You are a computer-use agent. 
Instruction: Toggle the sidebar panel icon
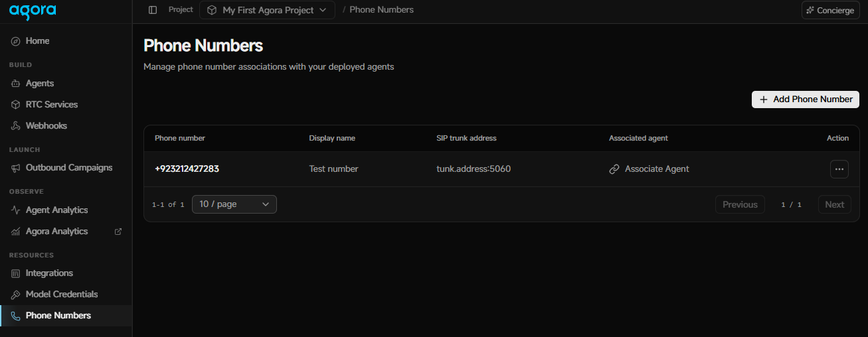pyautogui.click(x=153, y=10)
